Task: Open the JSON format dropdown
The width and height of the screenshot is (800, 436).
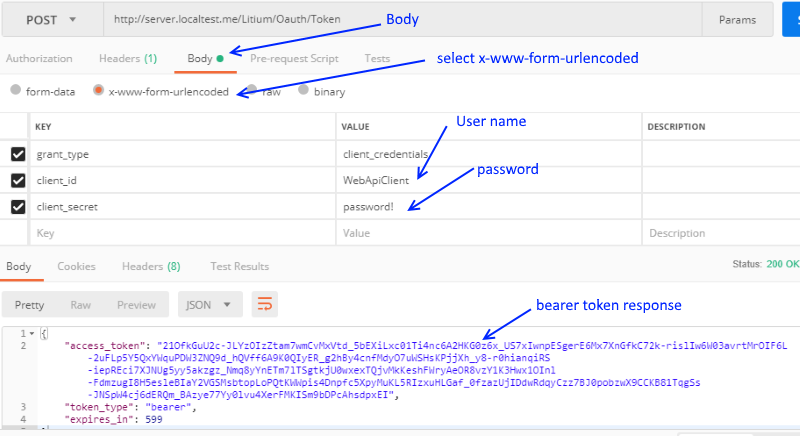Action: pyautogui.click(x=210, y=304)
